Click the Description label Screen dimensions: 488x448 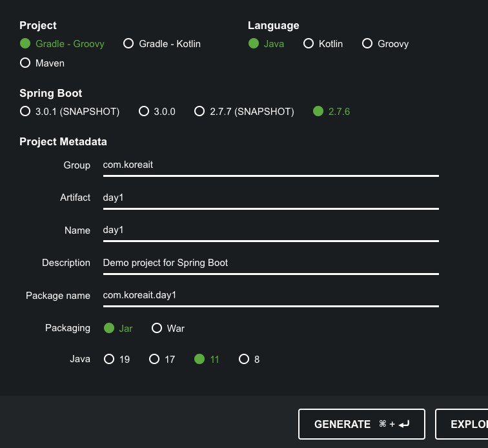[66, 263]
